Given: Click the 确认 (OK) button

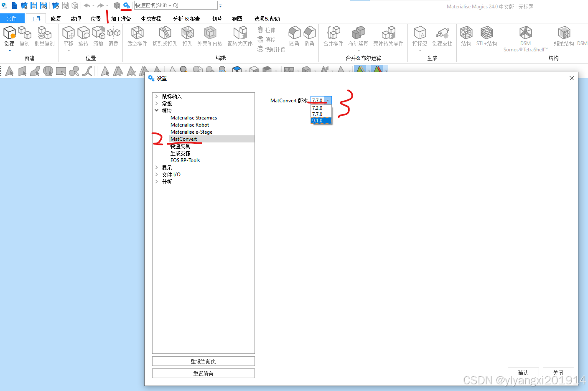Looking at the screenshot, I should [x=523, y=373].
